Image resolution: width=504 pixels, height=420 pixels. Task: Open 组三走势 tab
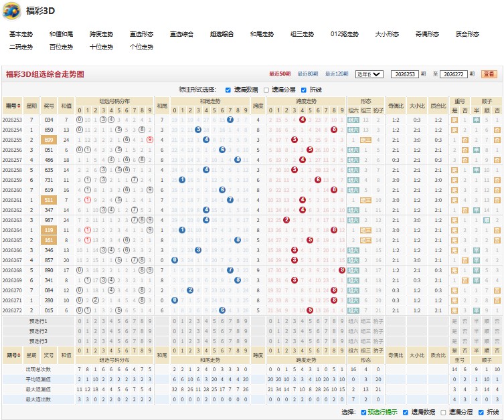coord(302,34)
